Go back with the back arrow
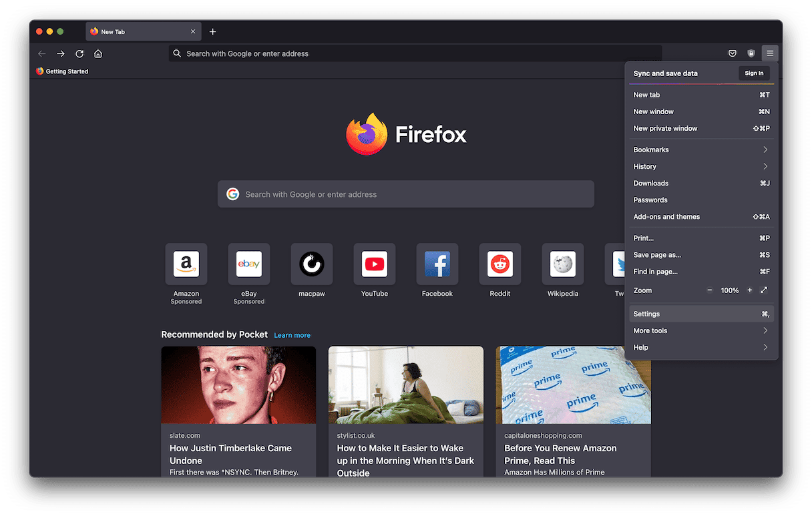This screenshot has height=516, width=812. [42, 53]
